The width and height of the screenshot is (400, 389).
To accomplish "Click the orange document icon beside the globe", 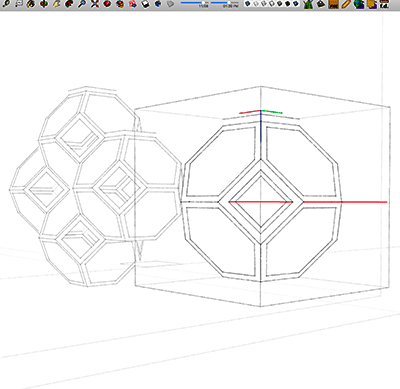I will [372, 4].
